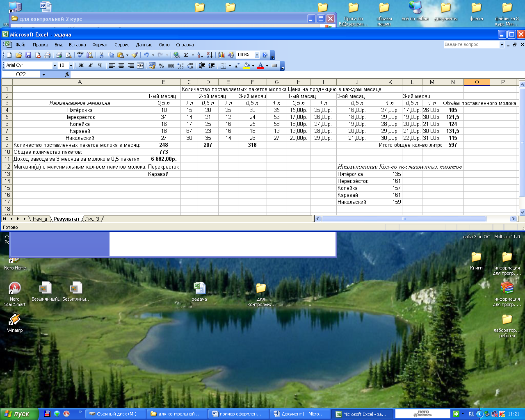Toggle underline formatting (Ч)

click(100, 66)
